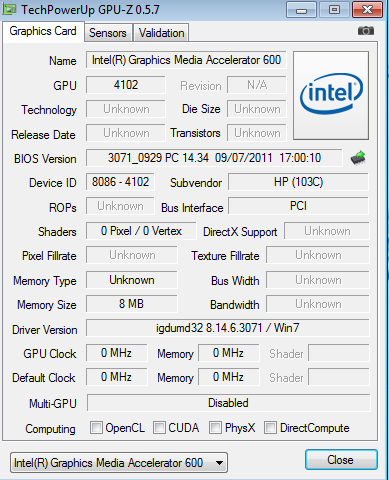This screenshot has height=480, width=389.
Task: Minimize the GPU-Z window
Action: (301, 10)
